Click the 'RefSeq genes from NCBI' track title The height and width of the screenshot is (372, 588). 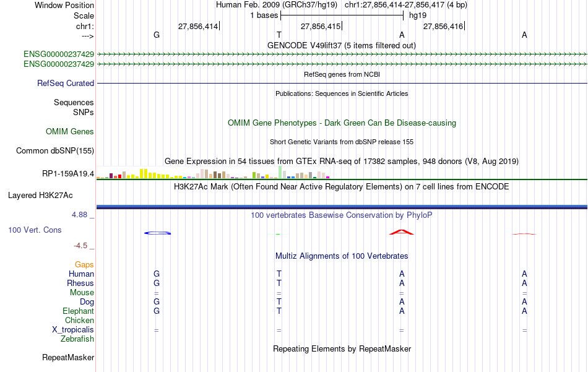342,74
